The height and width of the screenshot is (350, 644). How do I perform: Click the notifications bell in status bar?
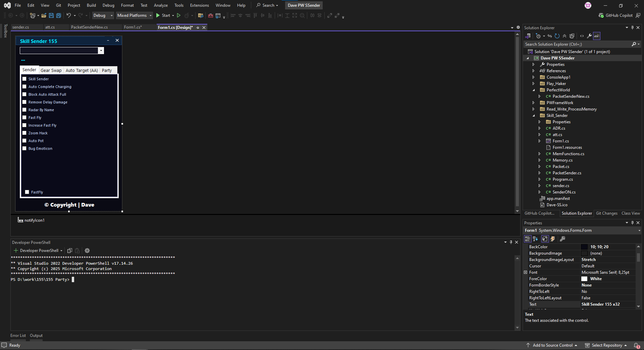pos(636,345)
